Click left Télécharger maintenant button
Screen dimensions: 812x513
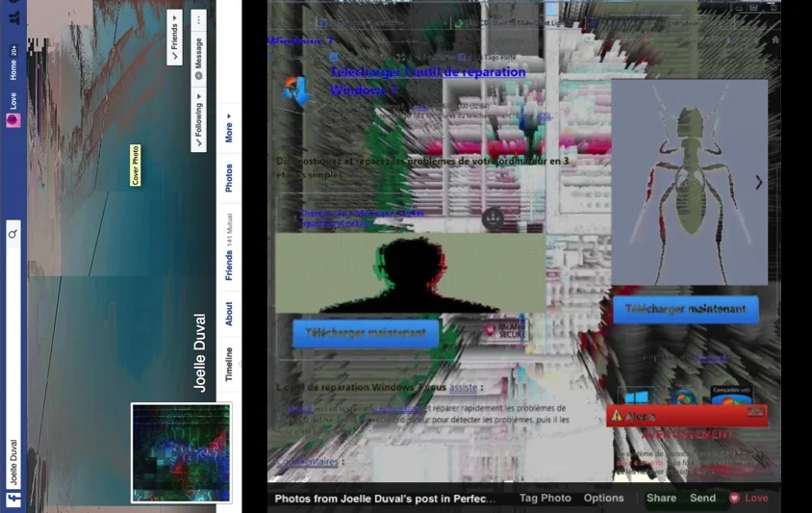[x=366, y=333]
